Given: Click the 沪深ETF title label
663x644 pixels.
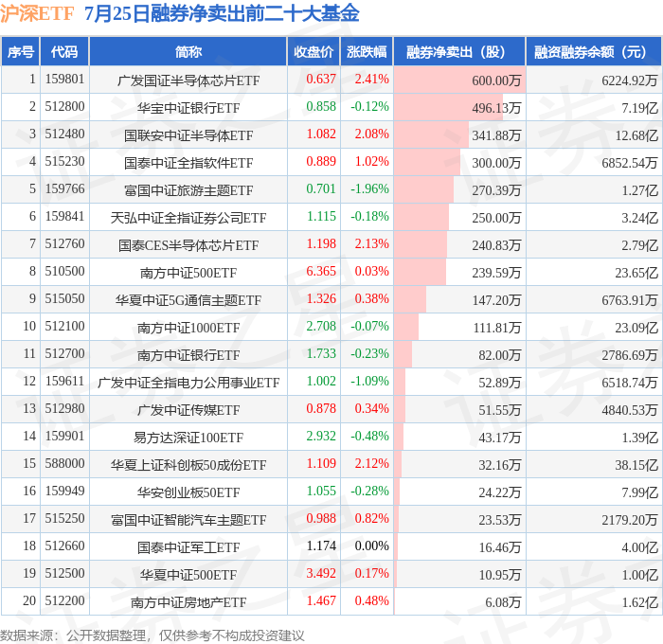Looking at the screenshot, I should pos(37,13).
